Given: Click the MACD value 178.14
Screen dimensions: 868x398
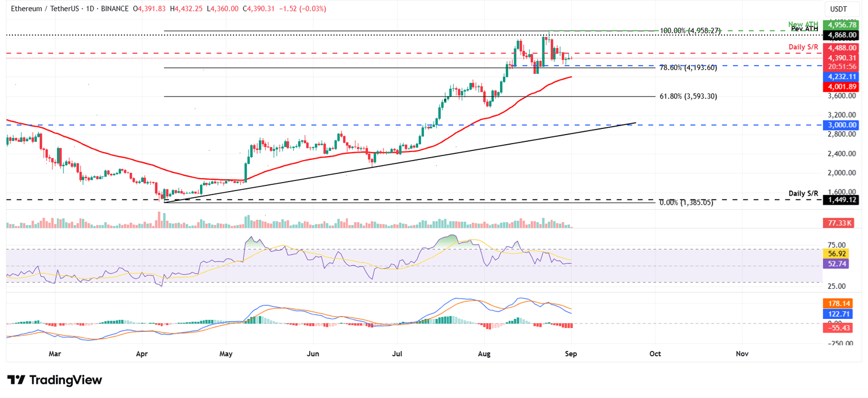Looking at the screenshot, I should point(838,304).
